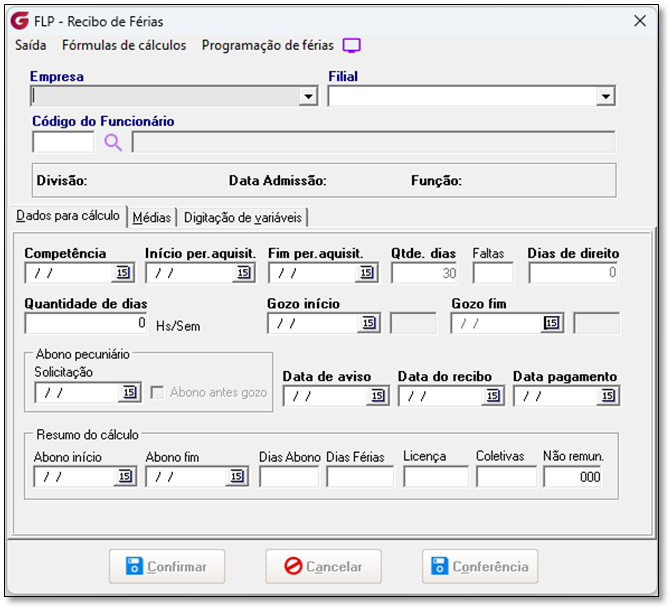Expand the Empresa dropdown list
672x610 pixels.
point(308,96)
